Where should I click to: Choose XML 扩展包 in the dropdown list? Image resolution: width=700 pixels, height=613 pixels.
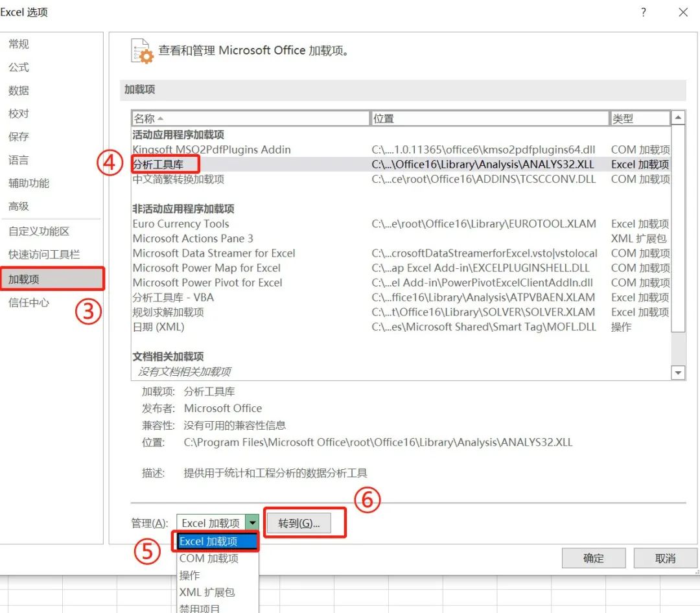(217, 592)
